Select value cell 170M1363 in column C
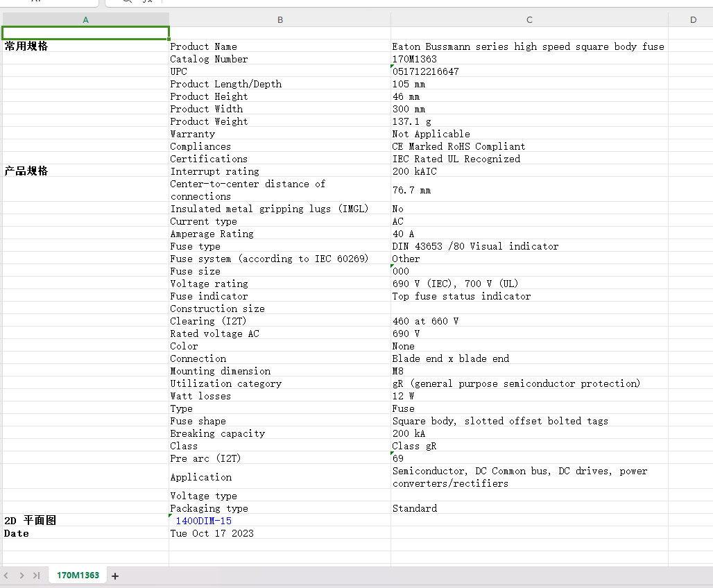The image size is (713, 588). point(529,59)
